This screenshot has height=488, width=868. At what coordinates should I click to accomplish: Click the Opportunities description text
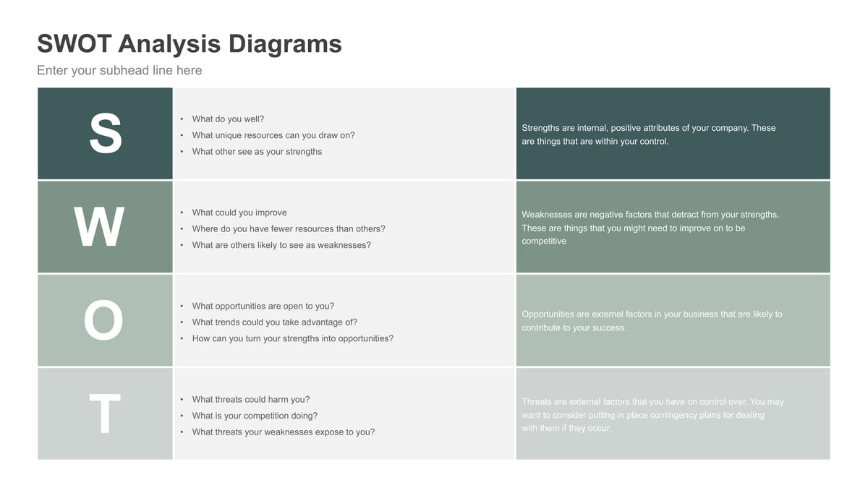pos(651,321)
